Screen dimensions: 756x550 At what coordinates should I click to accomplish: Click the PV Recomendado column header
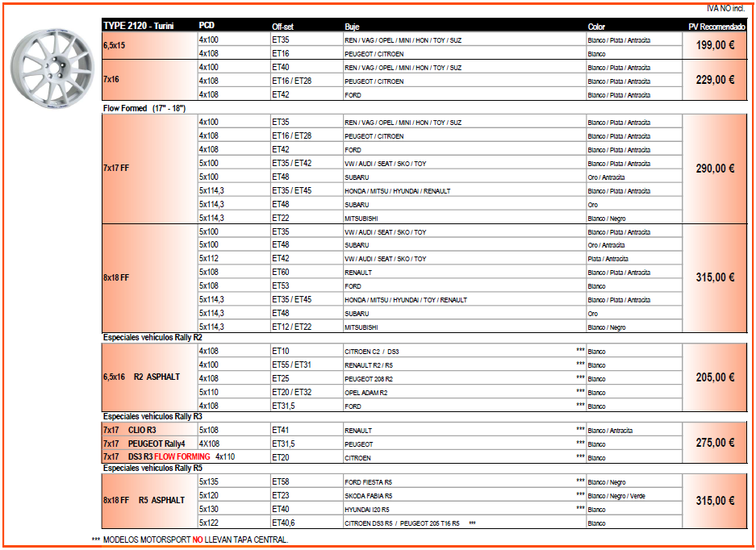tap(716, 27)
